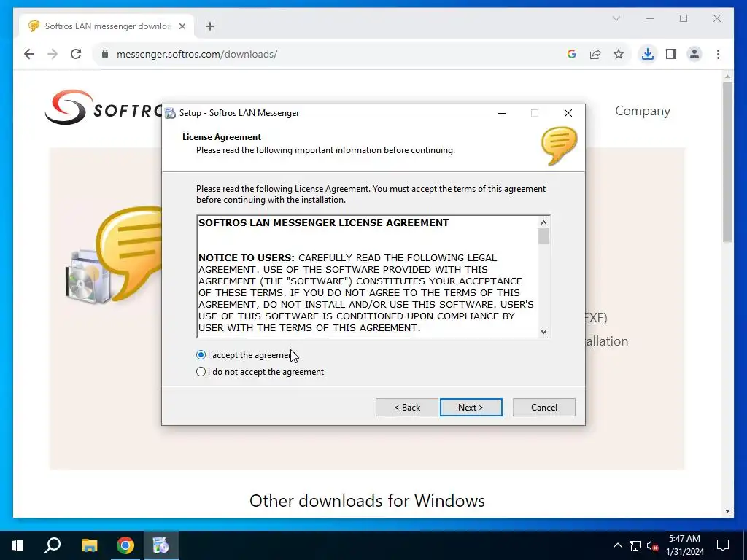Click the browser page vertical scrollbar
Image resolution: width=747 pixels, height=560 pixels.
(727, 162)
